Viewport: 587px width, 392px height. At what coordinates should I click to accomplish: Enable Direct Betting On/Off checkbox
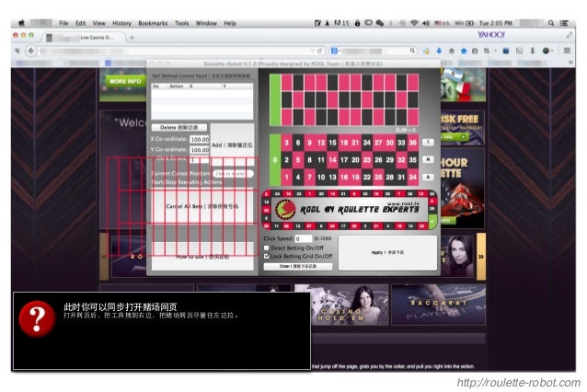267,248
